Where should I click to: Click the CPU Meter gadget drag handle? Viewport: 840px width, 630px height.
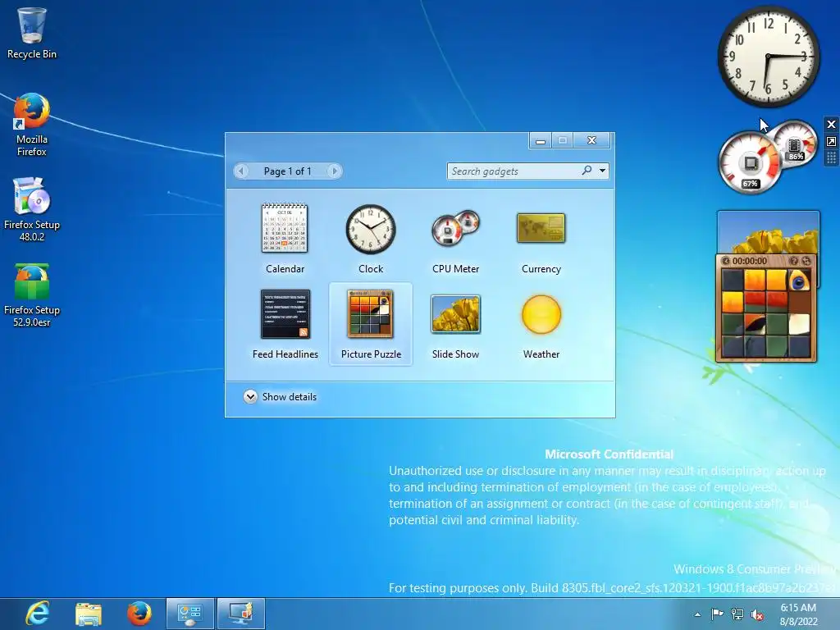click(x=831, y=157)
